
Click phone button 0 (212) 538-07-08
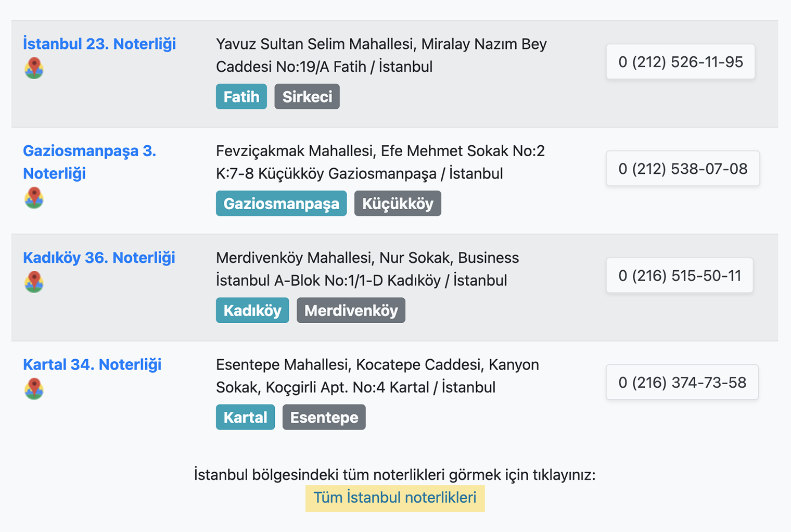click(683, 169)
